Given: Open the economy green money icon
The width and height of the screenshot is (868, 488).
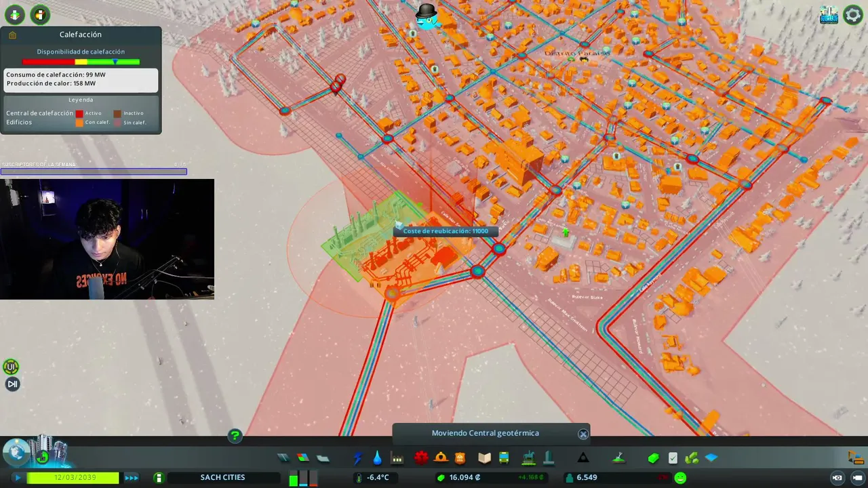Looking at the screenshot, I should point(653,458).
